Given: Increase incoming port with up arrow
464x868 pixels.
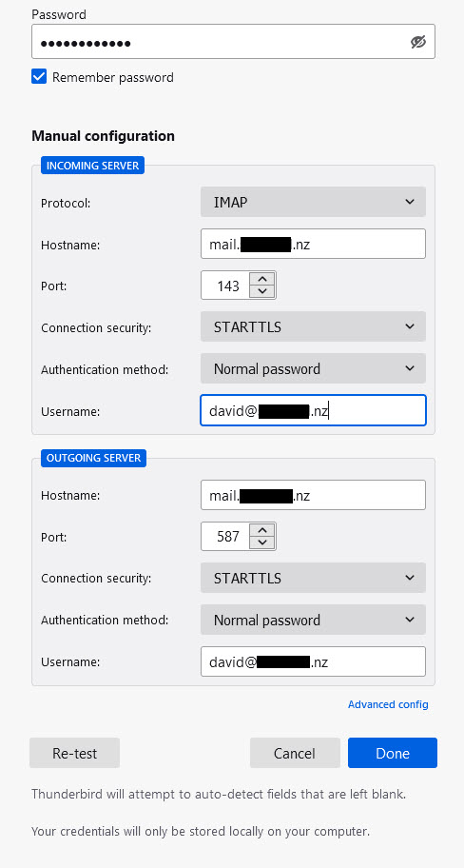Looking at the screenshot, I should pyautogui.click(x=262, y=279).
